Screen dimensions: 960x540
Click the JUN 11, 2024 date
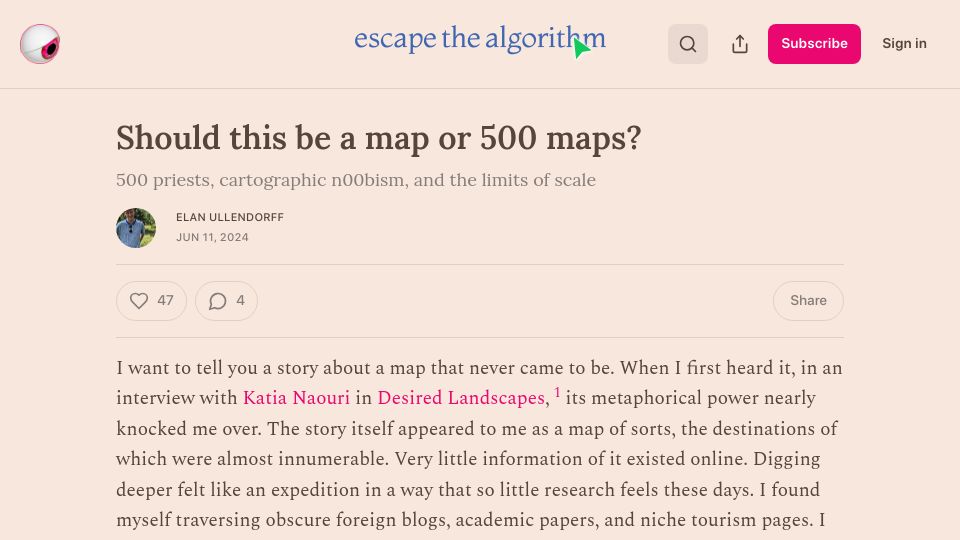(212, 237)
